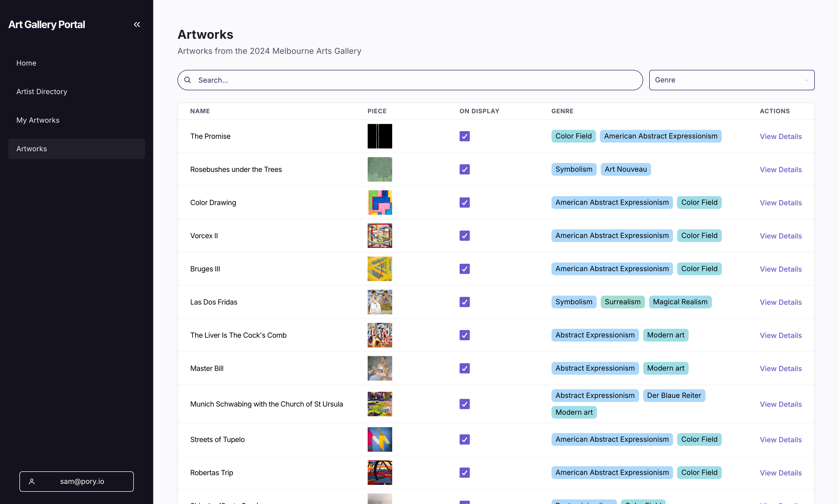
Task: Click the Artist Directory sidebar icon
Action: point(41,91)
